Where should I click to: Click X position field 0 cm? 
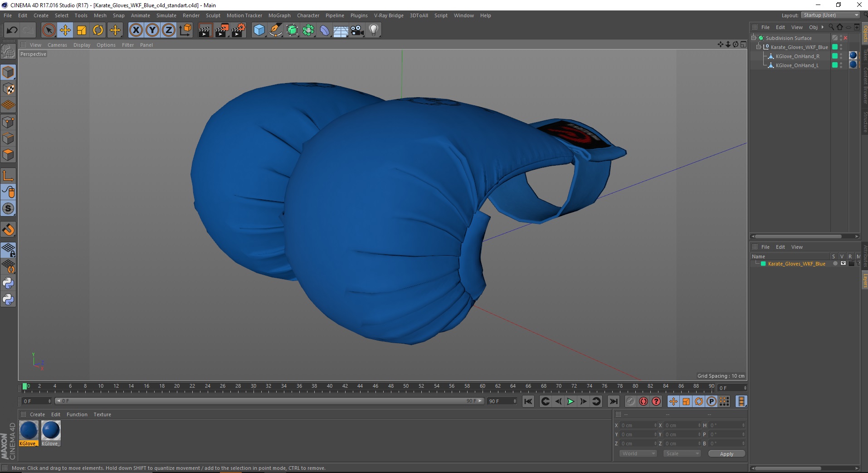click(x=639, y=425)
